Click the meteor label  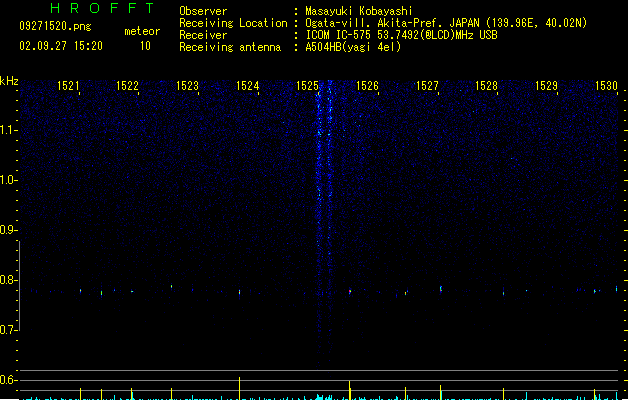[142, 31]
